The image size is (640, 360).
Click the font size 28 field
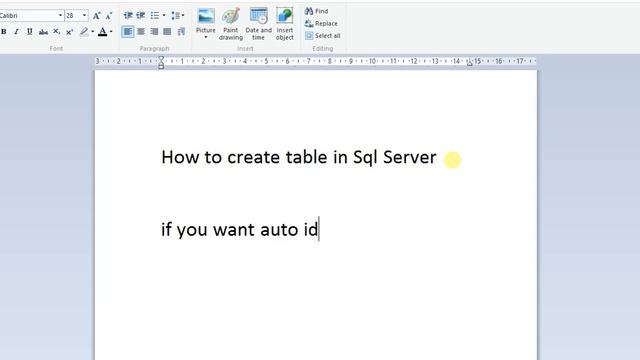[73, 16]
